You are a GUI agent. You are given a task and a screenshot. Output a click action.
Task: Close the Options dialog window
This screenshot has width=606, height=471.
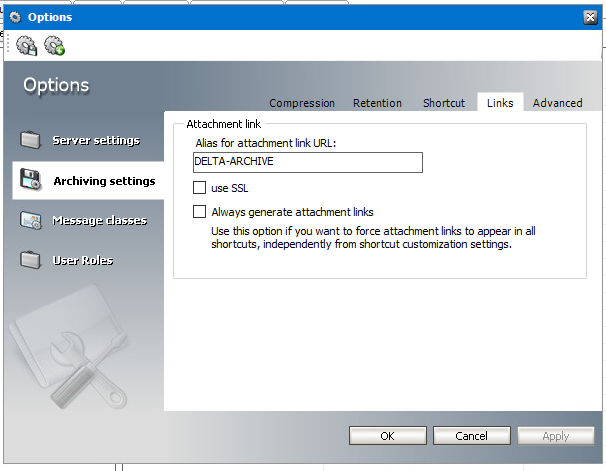590,17
